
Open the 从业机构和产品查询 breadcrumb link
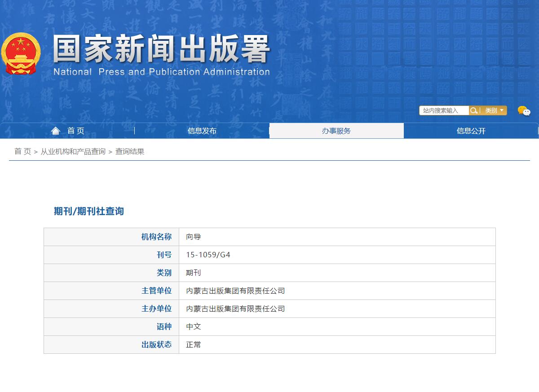point(73,152)
